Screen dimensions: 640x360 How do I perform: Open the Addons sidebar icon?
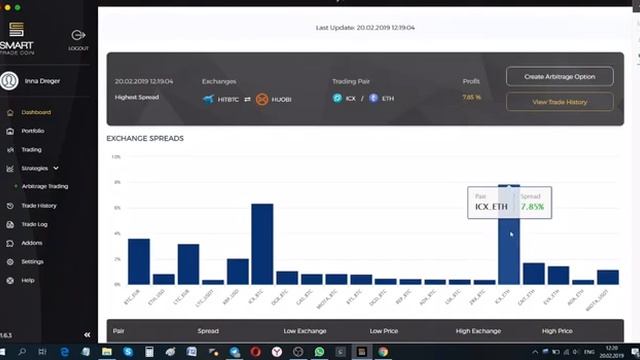point(10,243)
